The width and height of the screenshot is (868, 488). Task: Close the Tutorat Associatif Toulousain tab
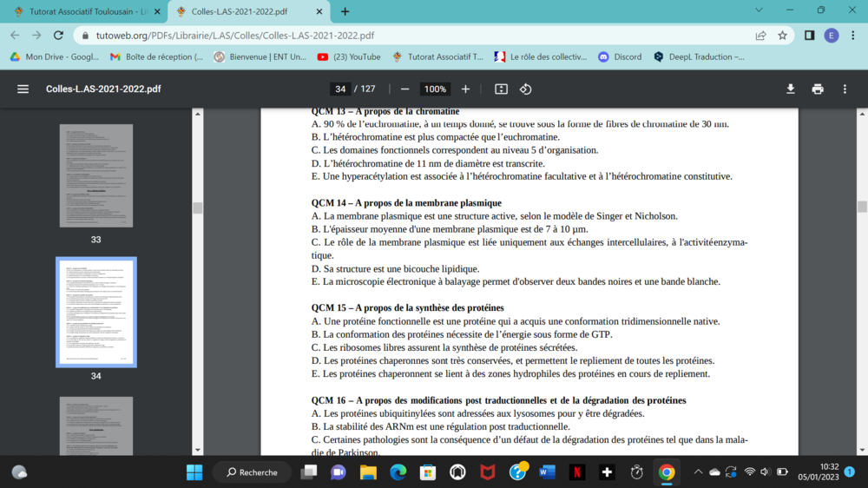[x=157, y=11]
